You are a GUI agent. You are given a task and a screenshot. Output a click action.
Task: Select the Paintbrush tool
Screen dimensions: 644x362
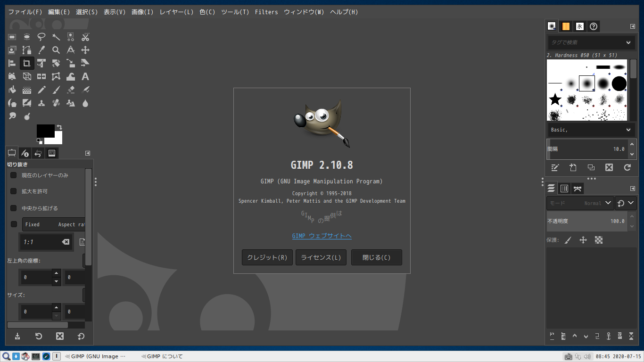tap(56, 90)
